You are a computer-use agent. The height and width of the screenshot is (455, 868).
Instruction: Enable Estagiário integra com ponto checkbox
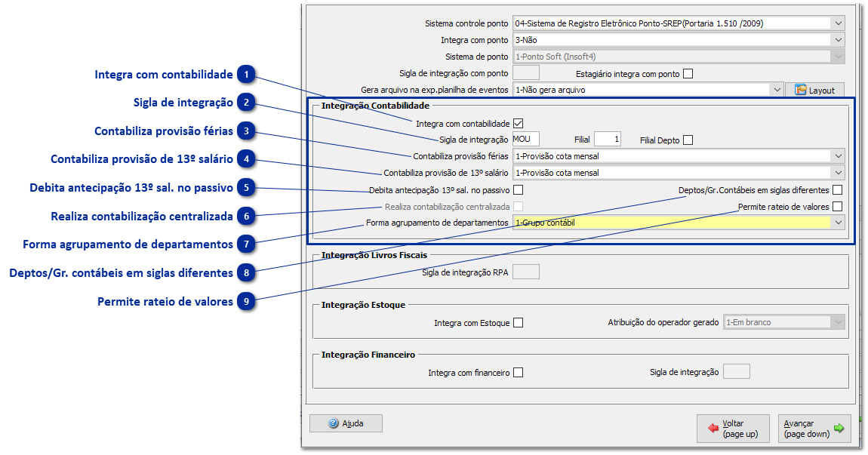[x=688, y=74]
